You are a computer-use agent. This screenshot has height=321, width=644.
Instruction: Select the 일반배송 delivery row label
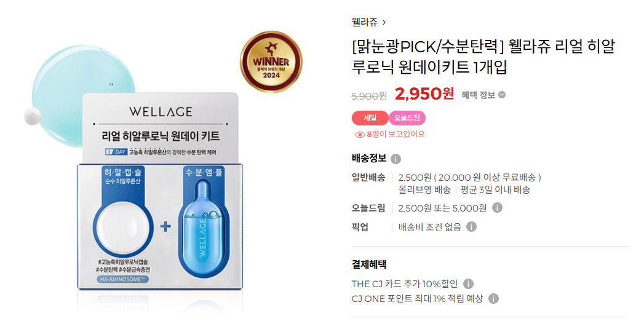(368, 177)
